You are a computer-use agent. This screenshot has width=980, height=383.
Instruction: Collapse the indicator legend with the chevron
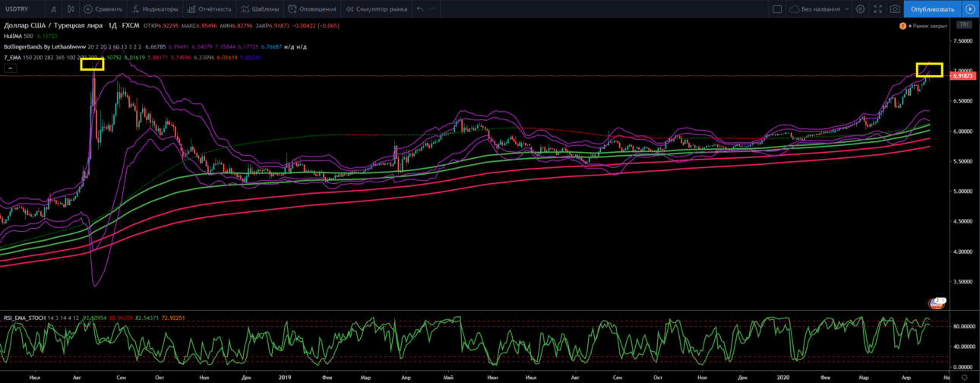point(11,68)
